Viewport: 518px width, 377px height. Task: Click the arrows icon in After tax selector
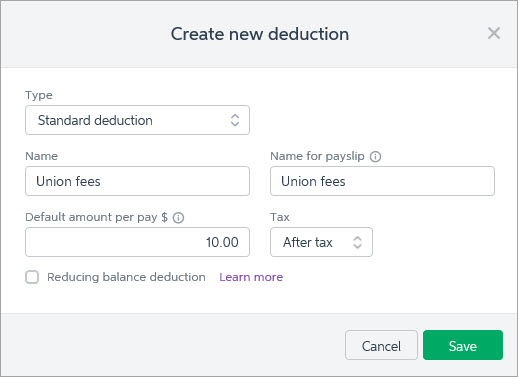coord(357,242)
